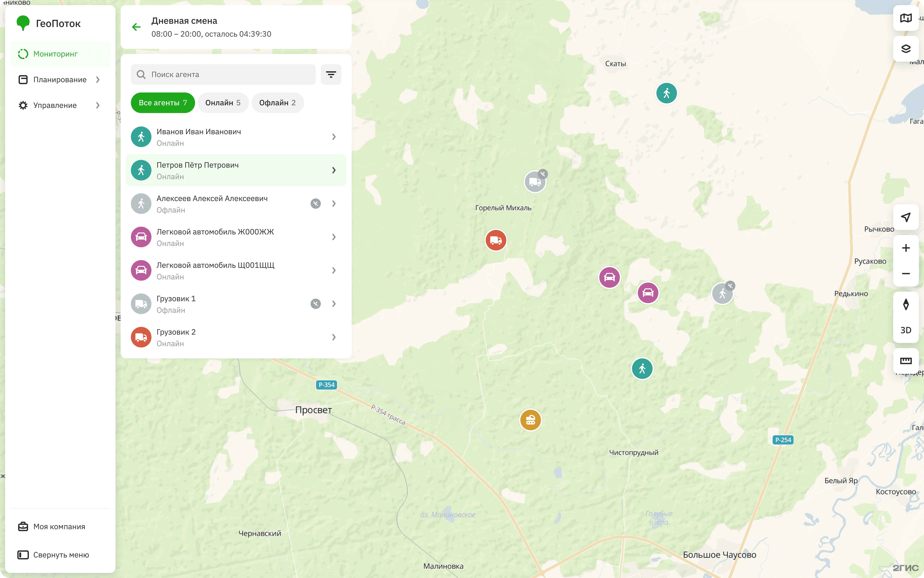
Task: Click the green back arrow by Дневная смена
Action: (136, 27)
